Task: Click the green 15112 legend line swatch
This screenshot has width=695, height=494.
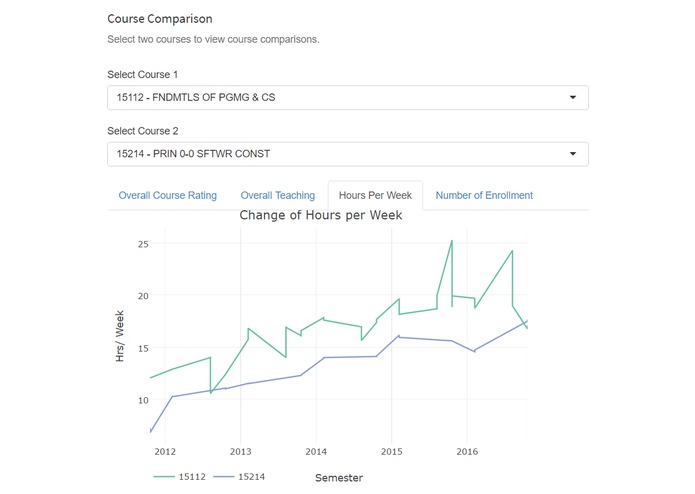Action: coord(164,478)
